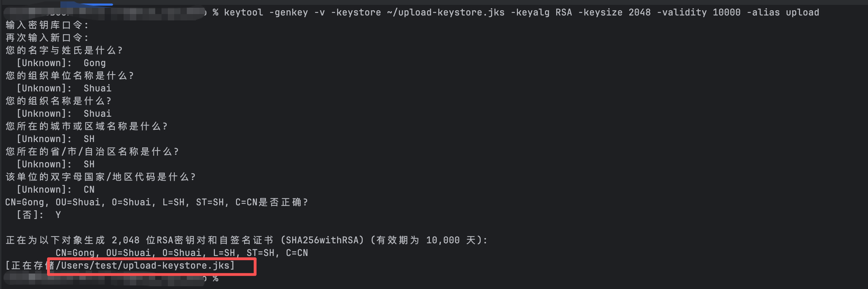The image size is (868, 289).
Task: Click the 'Gong' name answer
Action: [94, 63]
